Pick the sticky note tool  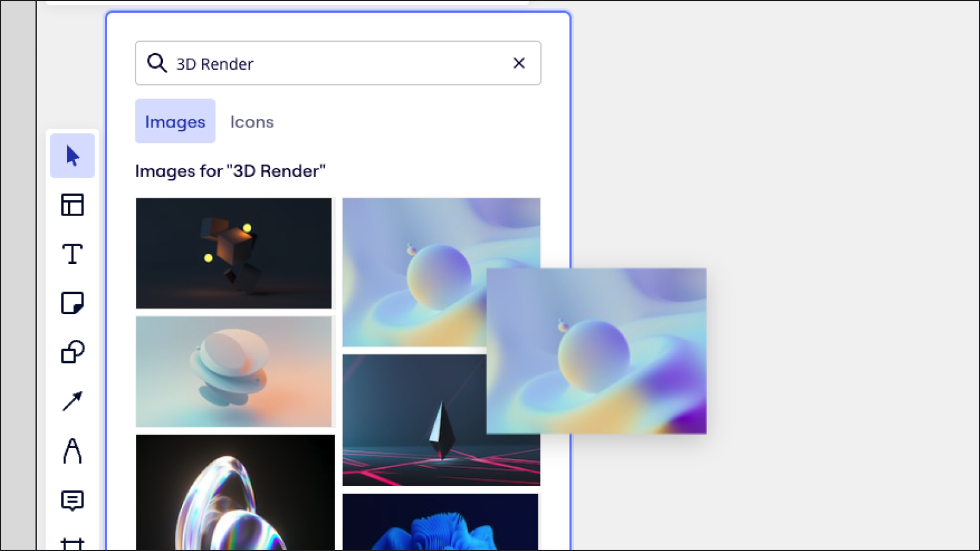click(x=72, y=302)
